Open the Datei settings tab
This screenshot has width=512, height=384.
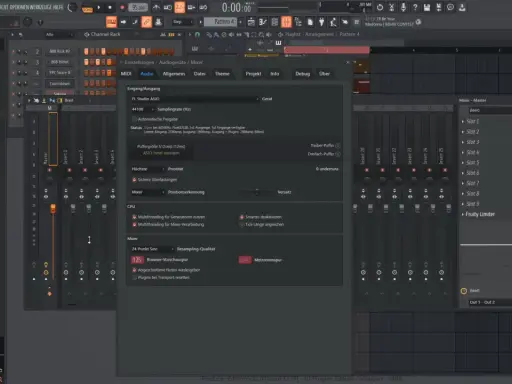point(199,74)
